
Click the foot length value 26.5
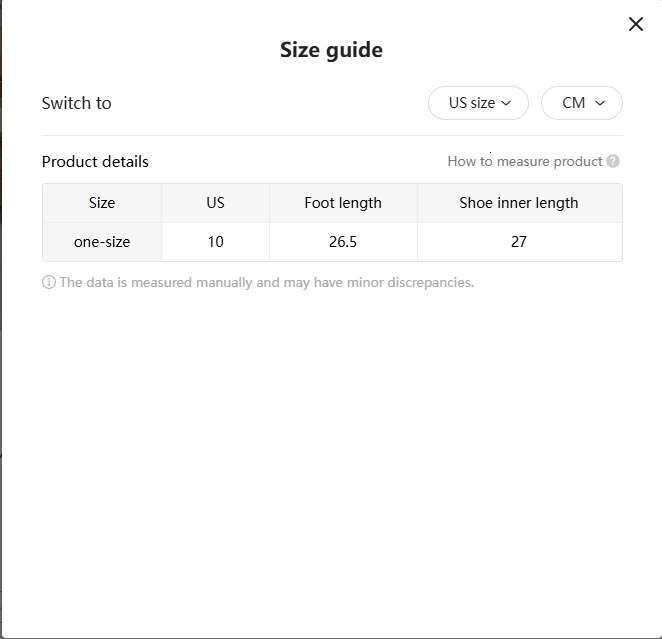pos(343,242)
